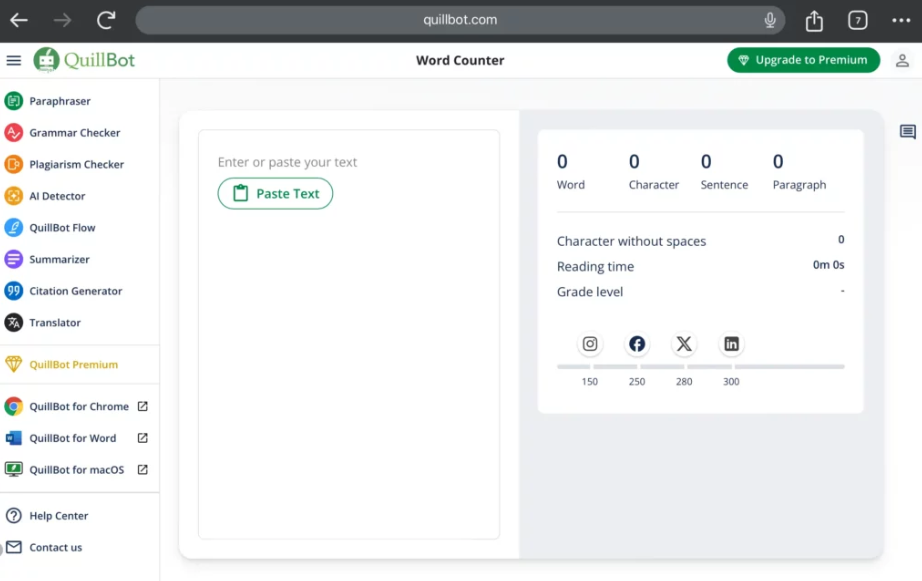Screen dimensions: 922x581
Task: Reload the browser page
Action: click(106, 21)
